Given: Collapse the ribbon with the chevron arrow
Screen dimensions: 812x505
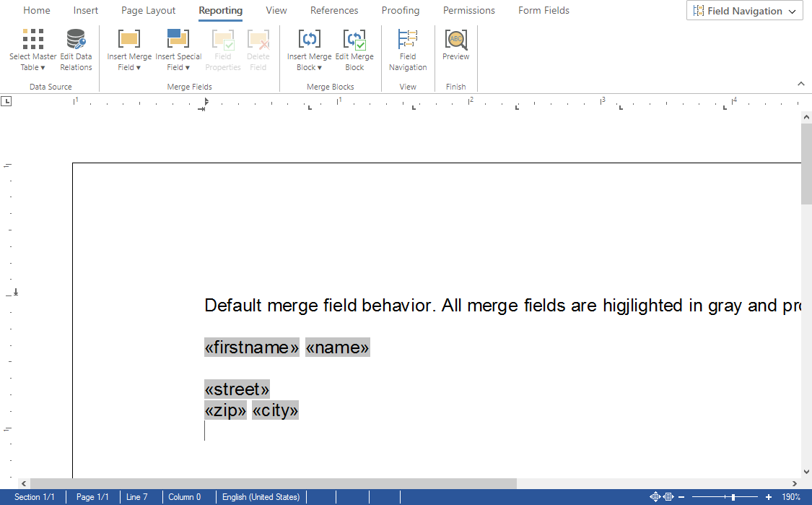Looking at the screenshot, I should (800, 84).
